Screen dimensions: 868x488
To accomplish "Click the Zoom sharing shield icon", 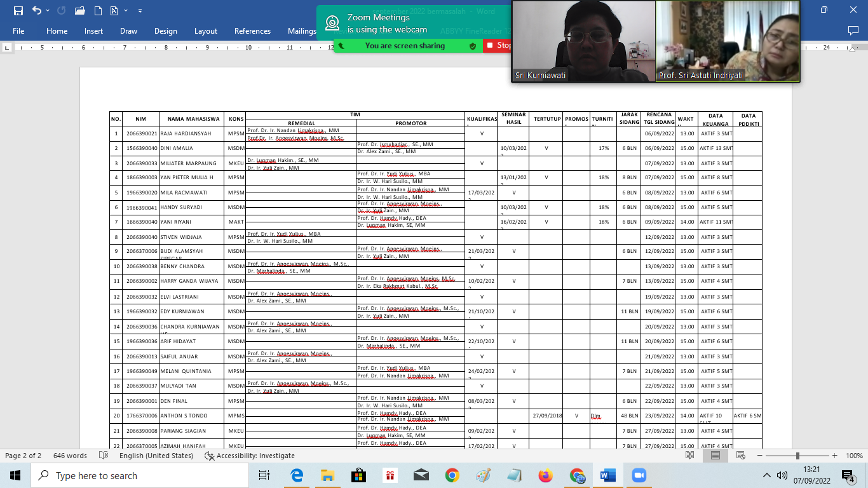I will 472,46.
